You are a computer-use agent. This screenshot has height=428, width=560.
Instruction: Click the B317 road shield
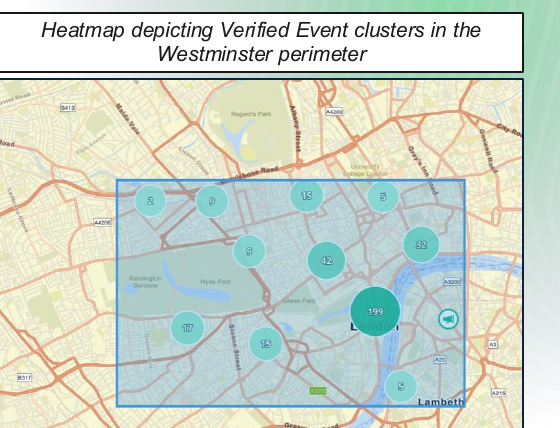point(24,377)
